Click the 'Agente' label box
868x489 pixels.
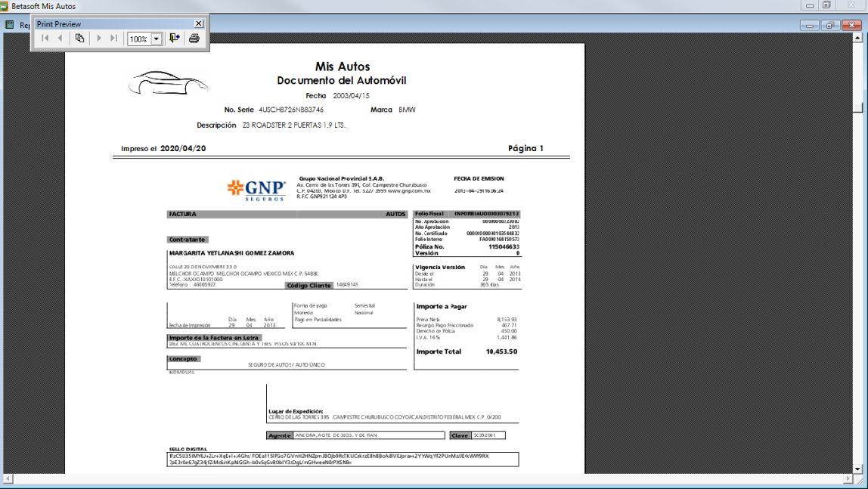click(x=280, y=435)
